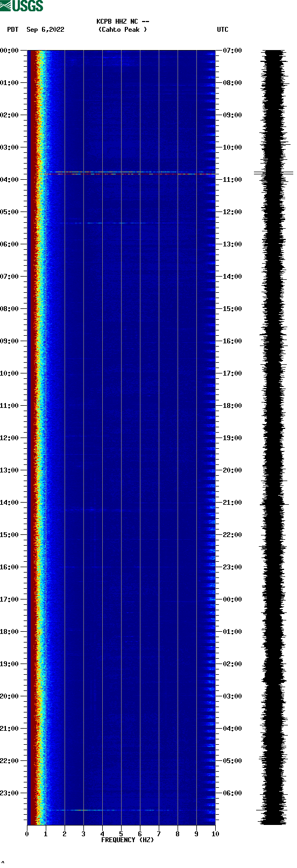Click the 18:00 PDT time label
This screenshot has width=297, height=868.
pyautogui.click(x=9, y=632)
